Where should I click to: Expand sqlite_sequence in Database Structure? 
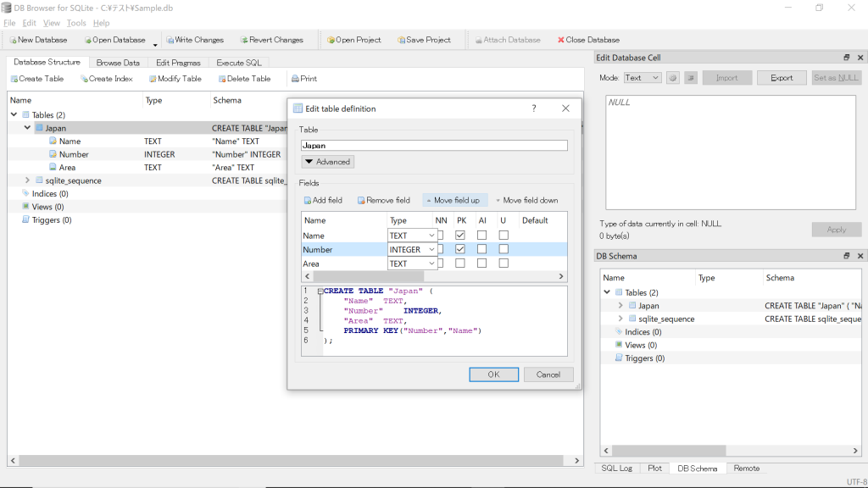pos(27,180)
